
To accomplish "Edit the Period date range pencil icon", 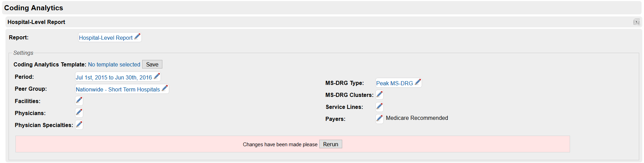I will coord(157,76).
